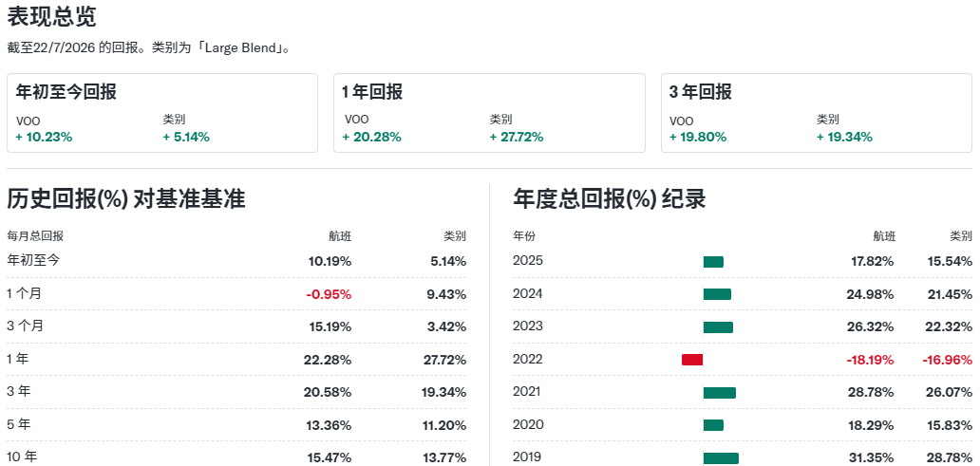Click 航班 header in historical returns table
Image resolution: width=980 pixels, height=466 pixels.
pyautogui.click(x=340, y=236)
